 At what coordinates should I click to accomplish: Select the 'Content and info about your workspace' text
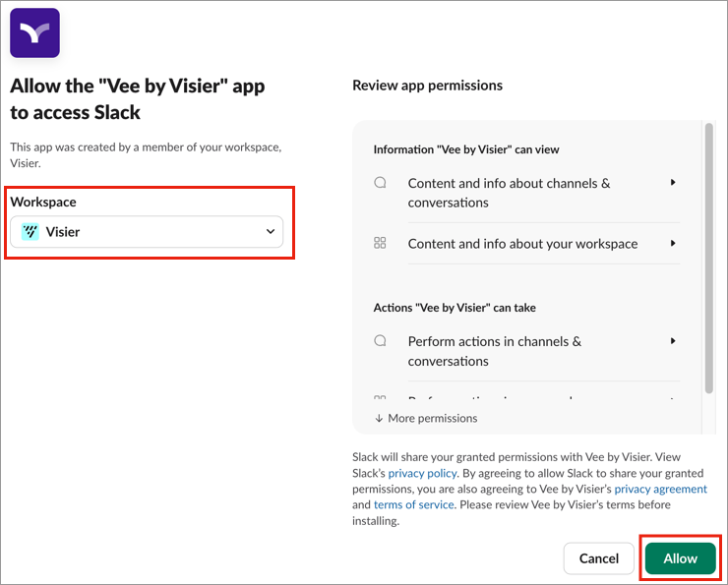(522, 243)
